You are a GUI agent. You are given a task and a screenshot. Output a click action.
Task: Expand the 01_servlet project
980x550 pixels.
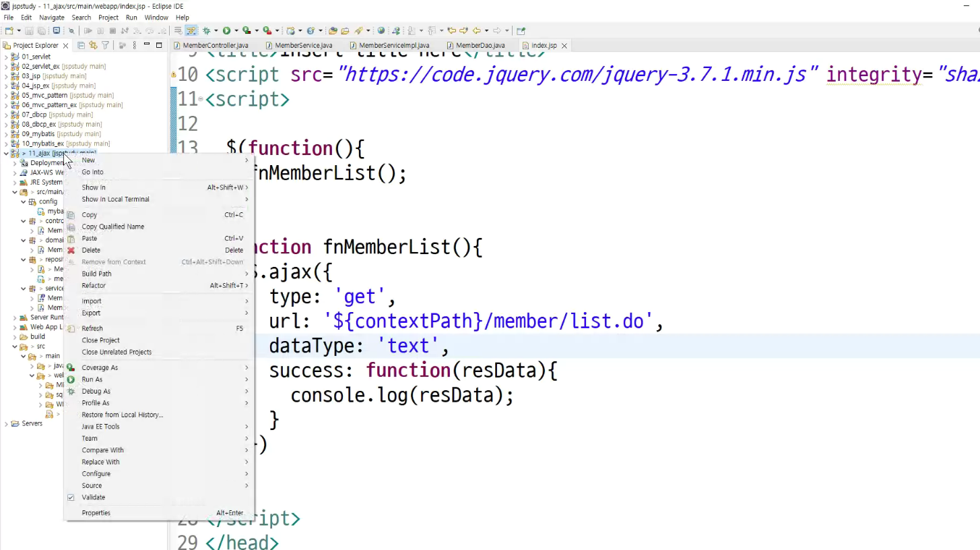pyautogui.click(x=6, y=57)
